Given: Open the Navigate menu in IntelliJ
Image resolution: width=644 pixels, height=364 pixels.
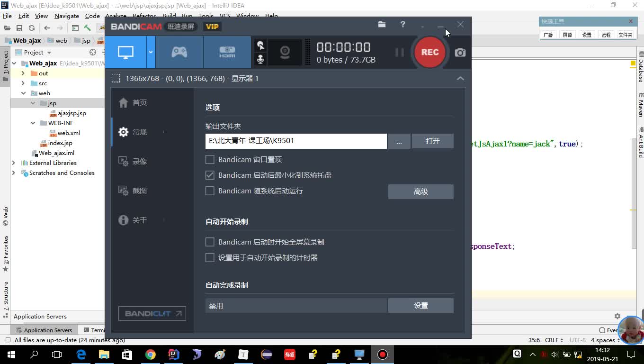Looking at the screenshot, I should [67, 16].
